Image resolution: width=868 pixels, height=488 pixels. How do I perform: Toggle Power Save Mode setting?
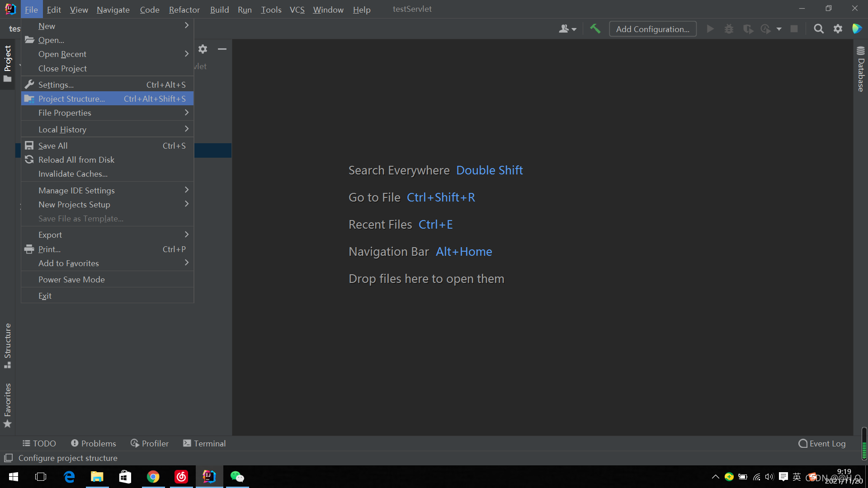[71, 279]
